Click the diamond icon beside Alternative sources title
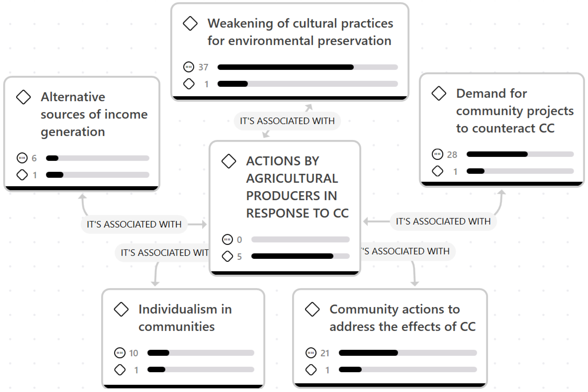 tap(23, 97)
